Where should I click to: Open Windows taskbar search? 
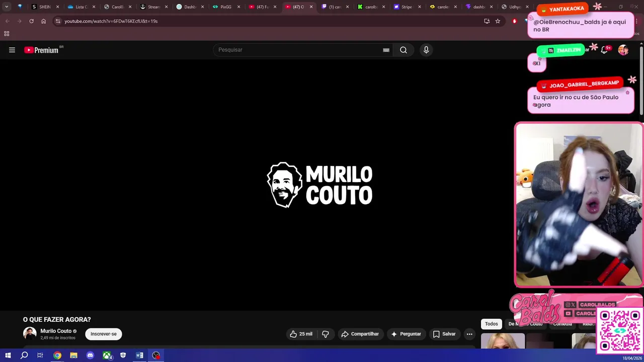click(x=24, y=355)
